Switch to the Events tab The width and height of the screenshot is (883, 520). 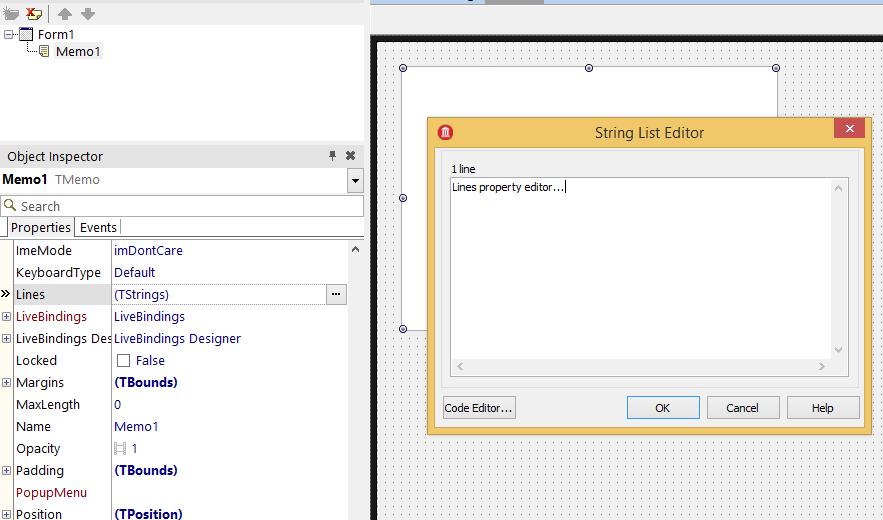(98, 227)
